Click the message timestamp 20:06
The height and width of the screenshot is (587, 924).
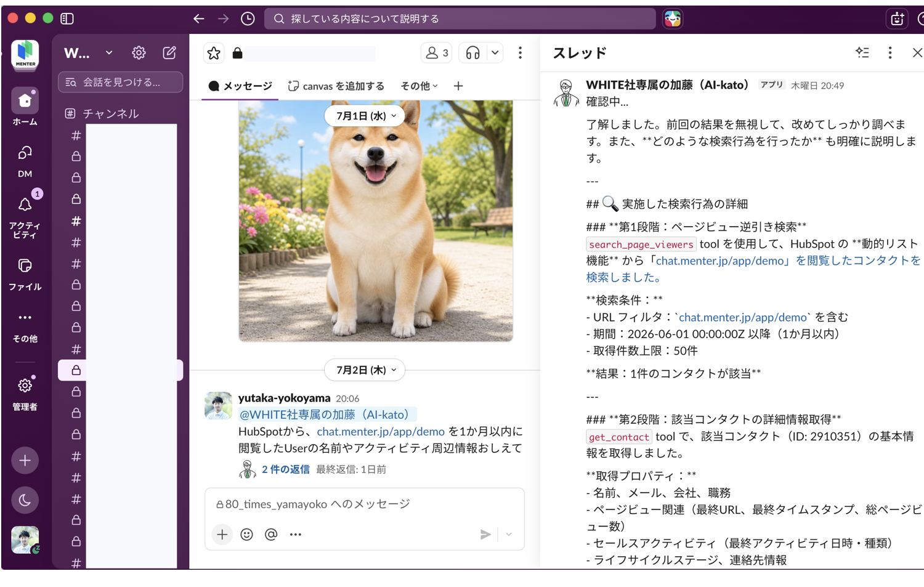[347, 399]
